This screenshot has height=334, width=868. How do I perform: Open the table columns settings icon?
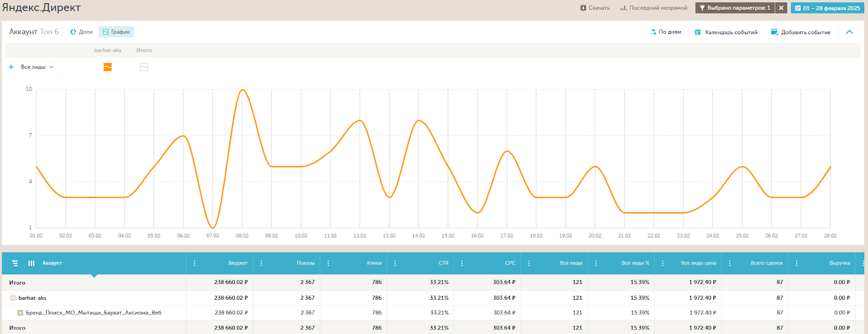click(31, 263)
